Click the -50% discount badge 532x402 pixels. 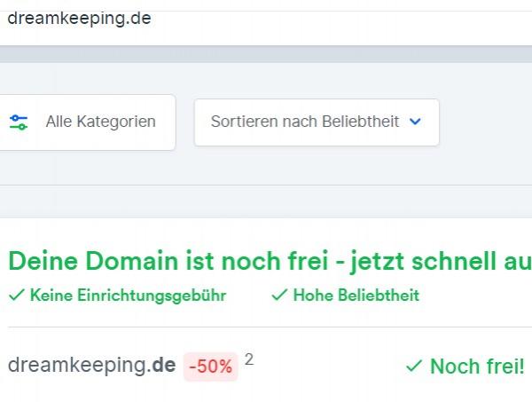[x=211, y=367]
